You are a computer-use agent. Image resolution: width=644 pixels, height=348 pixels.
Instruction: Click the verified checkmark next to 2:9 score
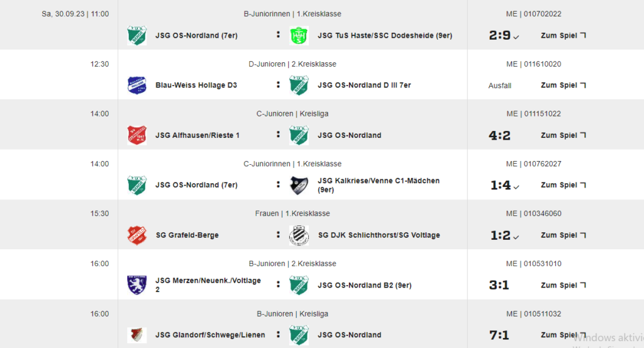516,37
